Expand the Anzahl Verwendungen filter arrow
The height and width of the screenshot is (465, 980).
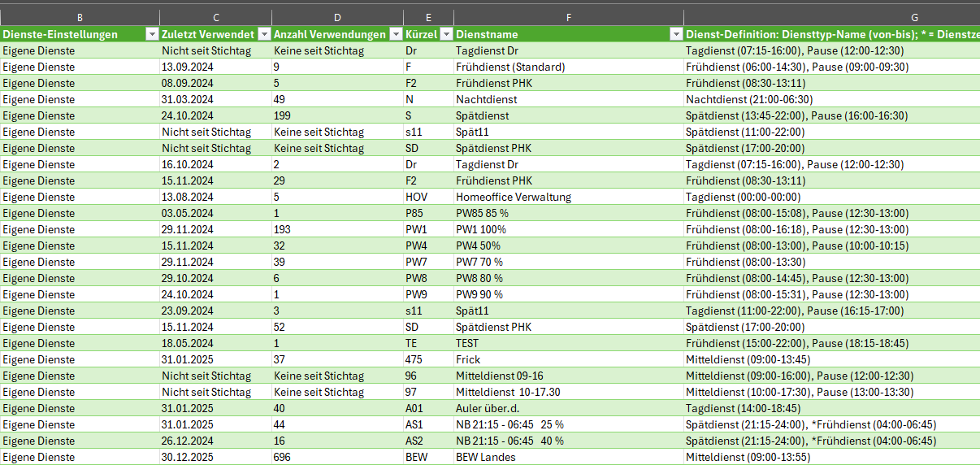[394, 34]
